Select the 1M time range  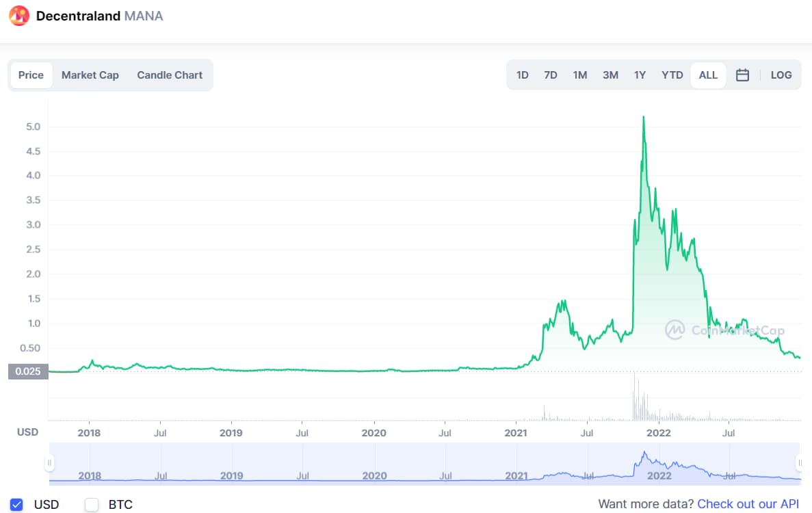[x=580, y=75]
